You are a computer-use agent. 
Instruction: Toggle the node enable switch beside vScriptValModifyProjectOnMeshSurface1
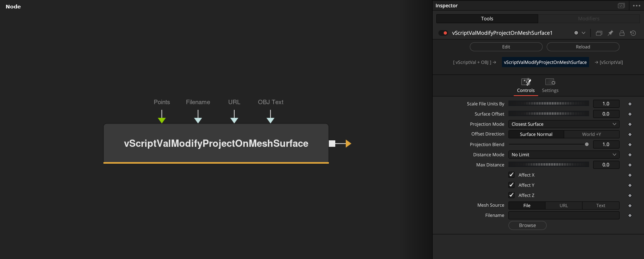pyautogui.click(x=443, y=33)
